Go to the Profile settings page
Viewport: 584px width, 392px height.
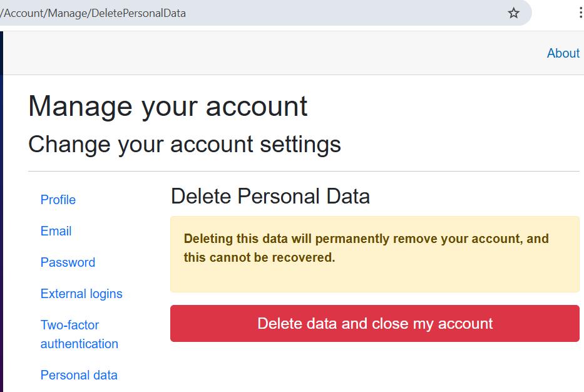tap(58, 200)
